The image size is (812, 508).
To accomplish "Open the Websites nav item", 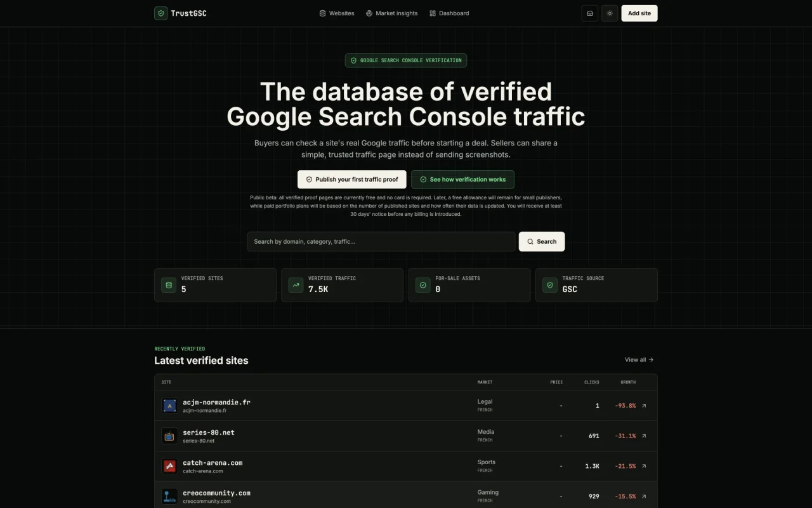I will [x=337, y=13].
